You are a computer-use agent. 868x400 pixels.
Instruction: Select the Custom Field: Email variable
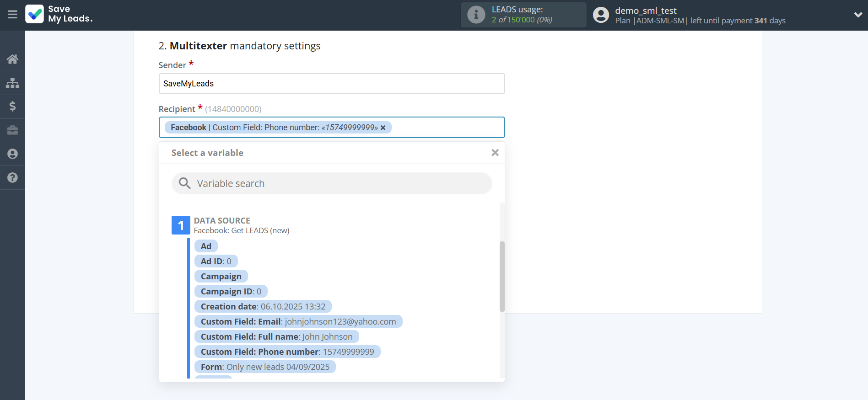[298, 322]
